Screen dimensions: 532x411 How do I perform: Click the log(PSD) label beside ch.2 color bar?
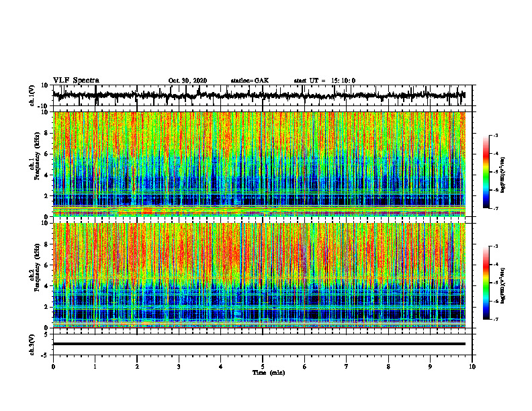pyautogui.click(x=503, y=285)
